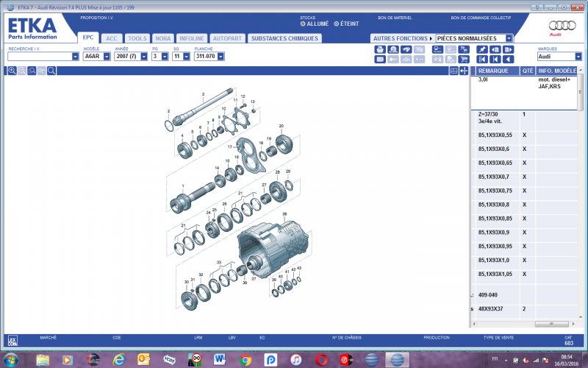Jump to first page using skip-to-start icon
The height and width of the screenshot is (368, 588).
pos(481,59)
